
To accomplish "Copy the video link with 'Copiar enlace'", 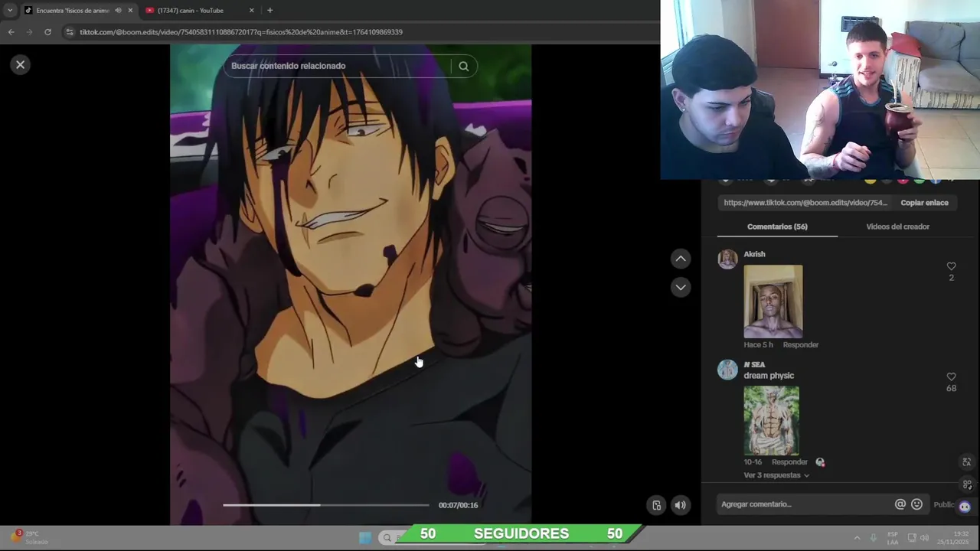I will point(924,203).
